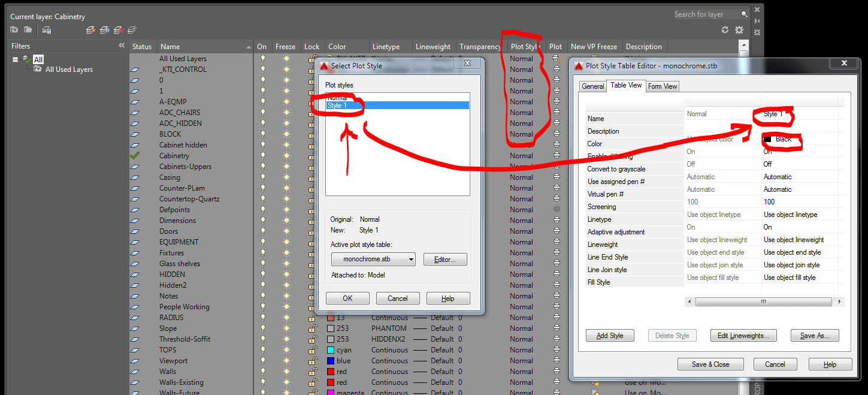Toggle Freeze sun icon for BLOCK layer

[x=286, y=134]
